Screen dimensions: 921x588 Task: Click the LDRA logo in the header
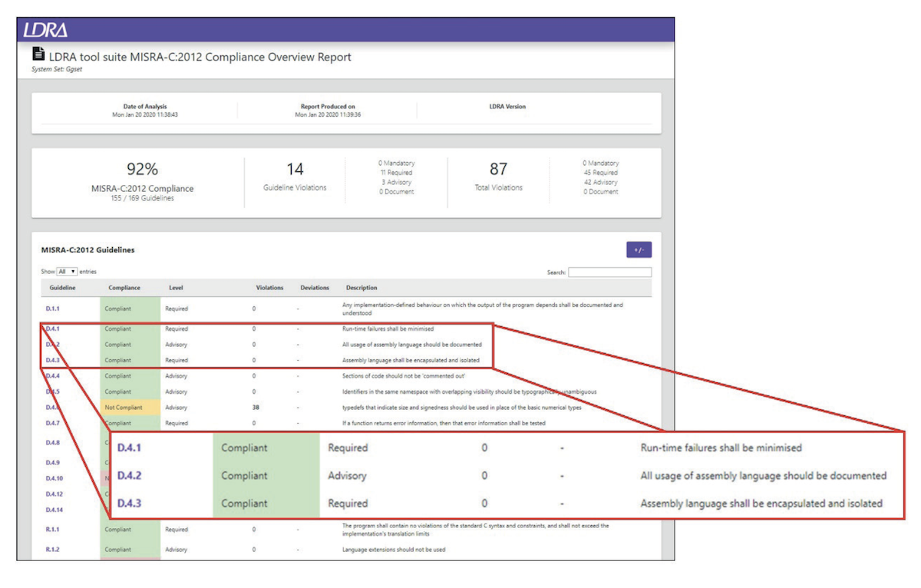tap(45, 30)
